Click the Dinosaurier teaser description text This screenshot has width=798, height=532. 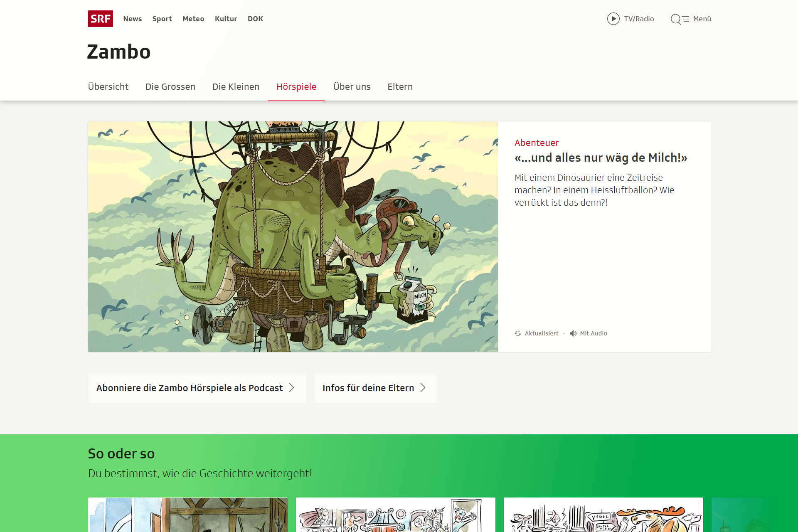[x=594, y=190]
